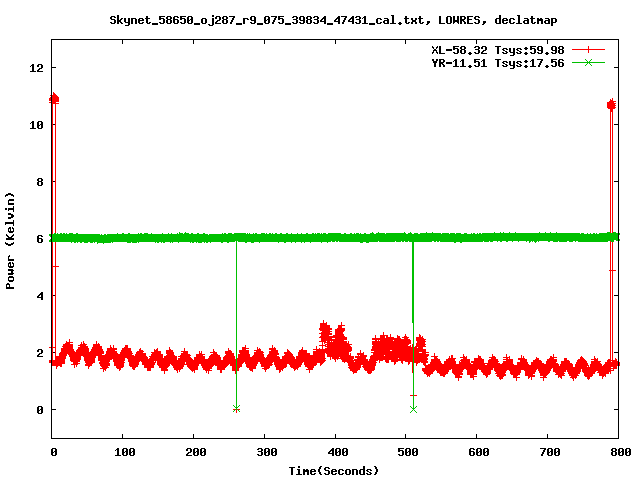The image size is (640, 480).
Task: Click the y-axis tick label 2
Action: 40,353
